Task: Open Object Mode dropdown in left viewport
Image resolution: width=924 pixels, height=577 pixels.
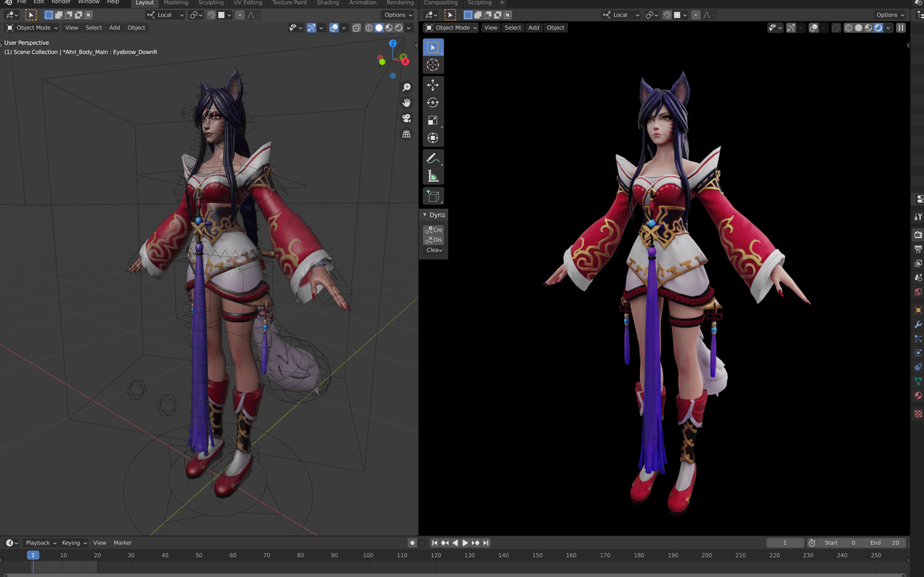Action: click(30, 27)
